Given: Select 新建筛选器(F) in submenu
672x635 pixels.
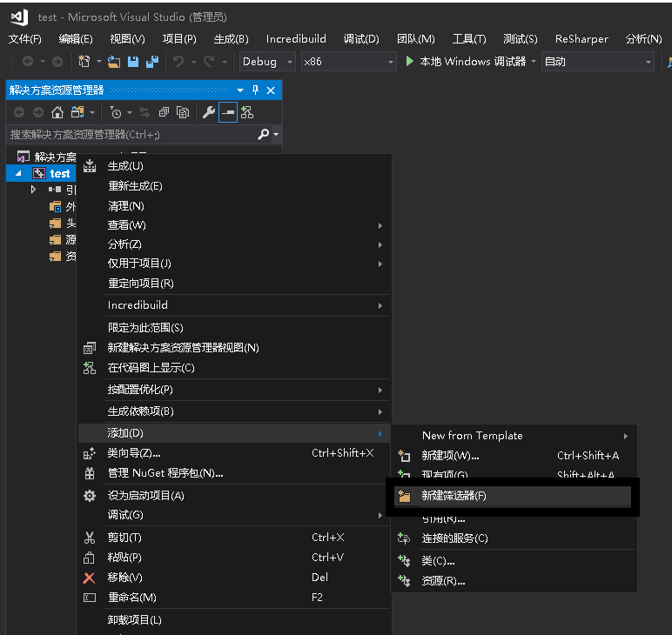Looking at the screenshot, I should point(513,496).
